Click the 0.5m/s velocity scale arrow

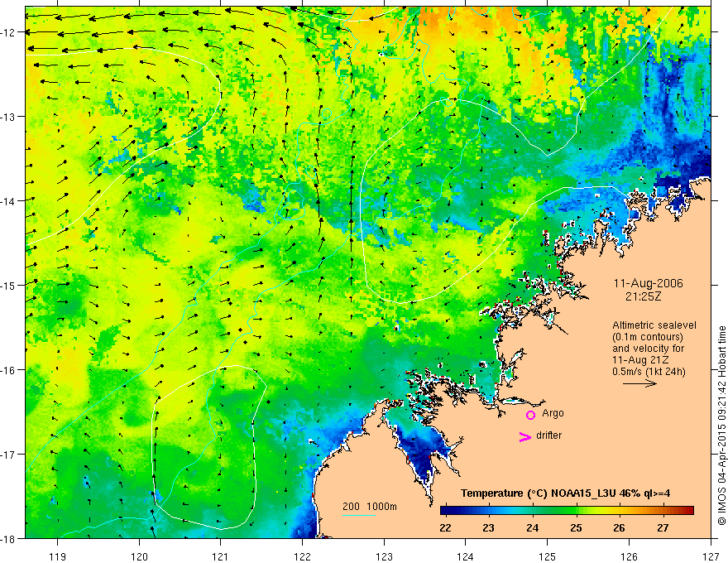[639, 383]
